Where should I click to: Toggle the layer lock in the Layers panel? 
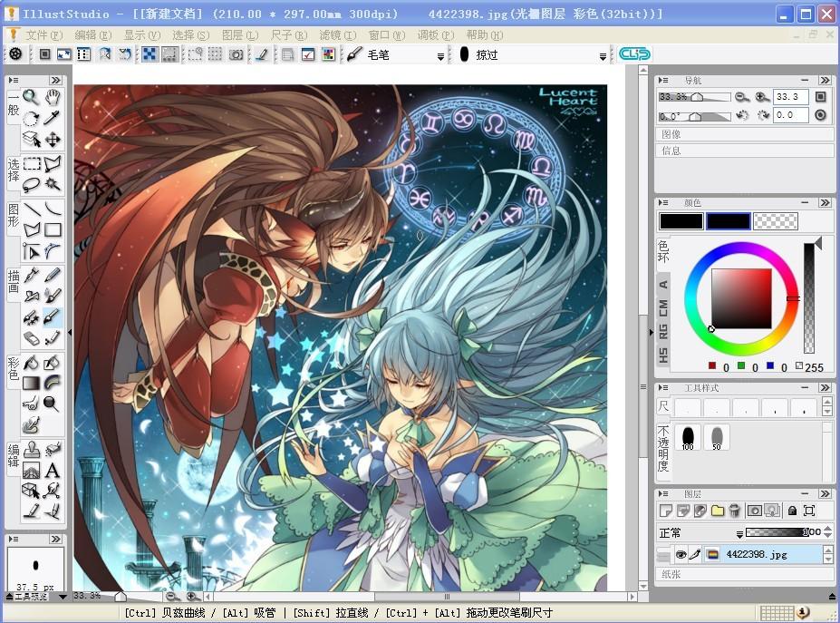coord(792,511)
